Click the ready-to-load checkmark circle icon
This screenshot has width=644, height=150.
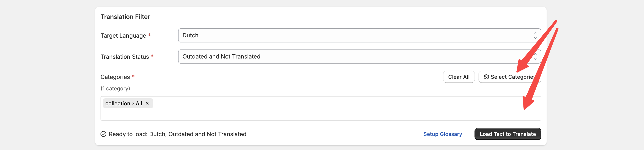(103, 134)
